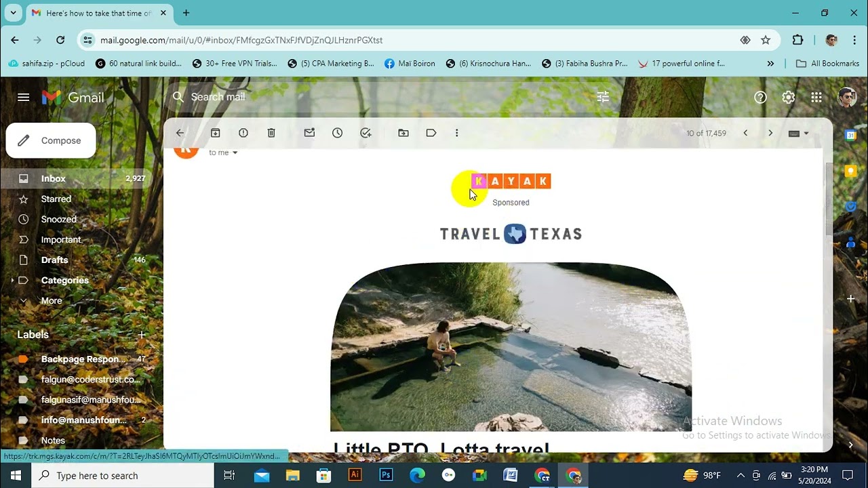Image resolution: width=868 pixels, height=488 pixels.
Task: Open Chrome three-dot menu
Action: pos(854,40)
